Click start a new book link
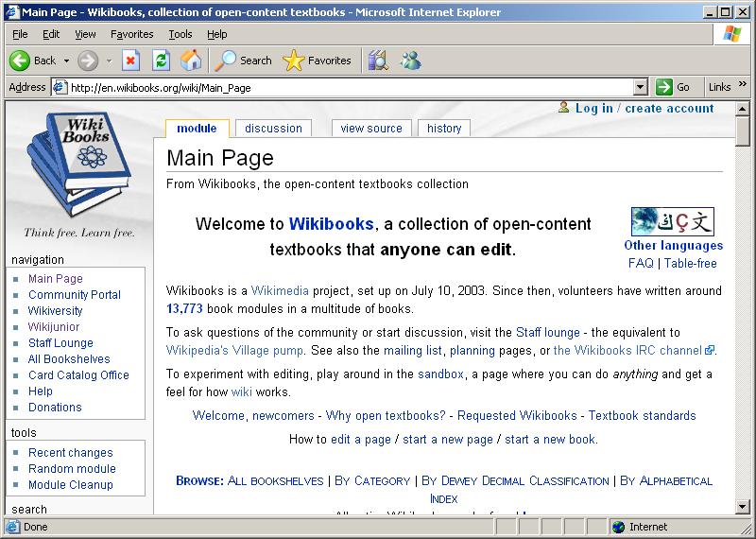756x539 pixels. point(551,440)
